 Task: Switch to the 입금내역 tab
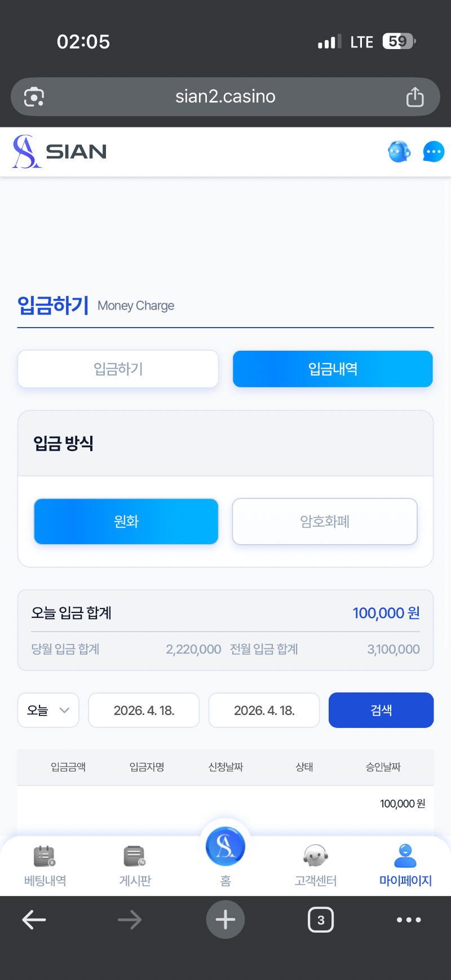[333, 369]
